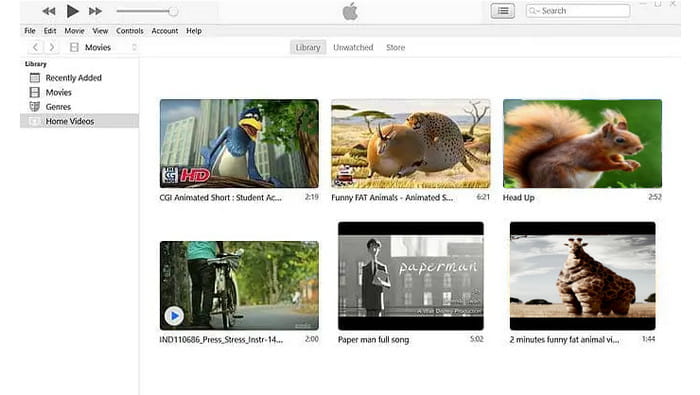Adjust the volume slider knob
The width and height of the screenshot is (700, 395).
pos(173,12)
